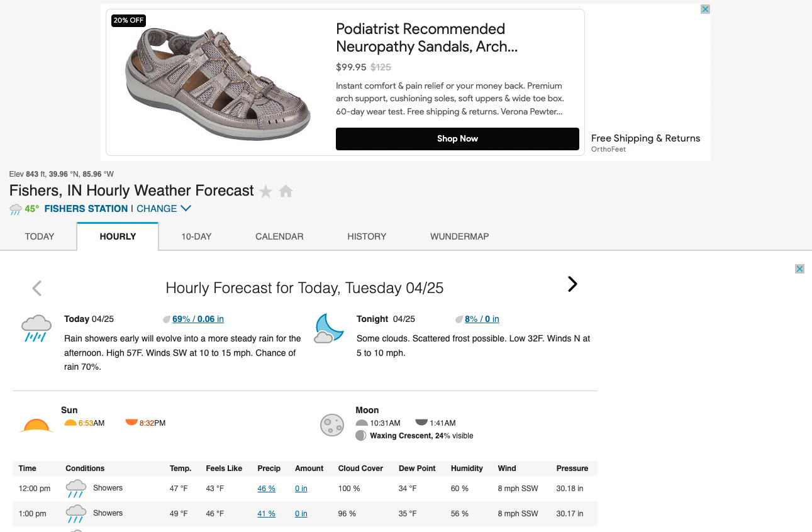Select the WUNDERMAP tab
Image resolution: width=812 pixels, height=532 pixels.
click(459, 236)
